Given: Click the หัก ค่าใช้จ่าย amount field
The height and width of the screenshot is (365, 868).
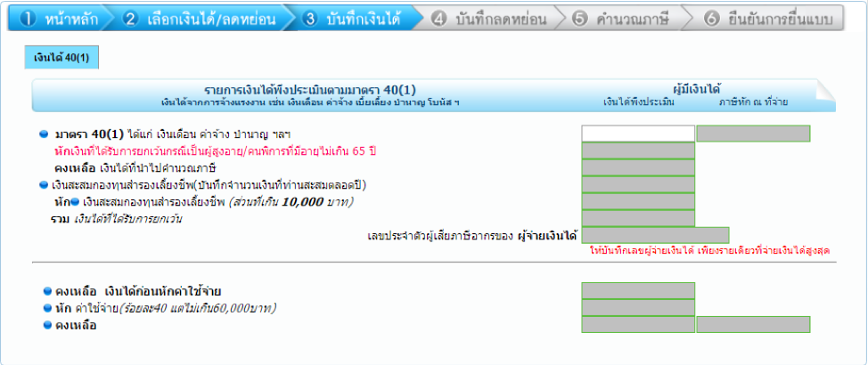Looking at the screenshot, I should (x=637, y=307).
